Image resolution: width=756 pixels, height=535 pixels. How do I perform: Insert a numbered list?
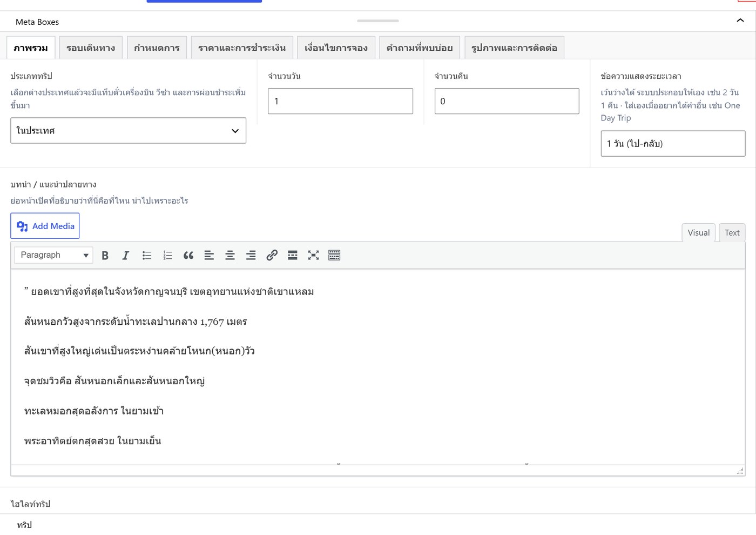(x=167, y=255)
